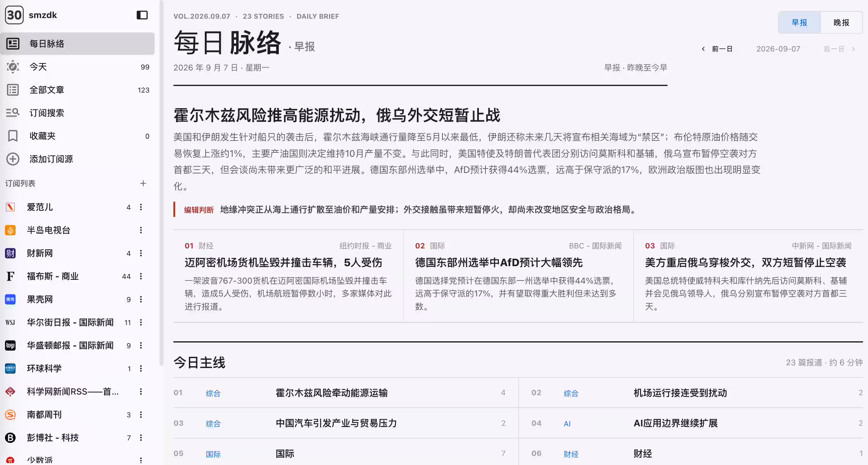This screenshot has height=465, width=868.
Task: Click the 订阅搜索 search icon
Action: (13, 113)
